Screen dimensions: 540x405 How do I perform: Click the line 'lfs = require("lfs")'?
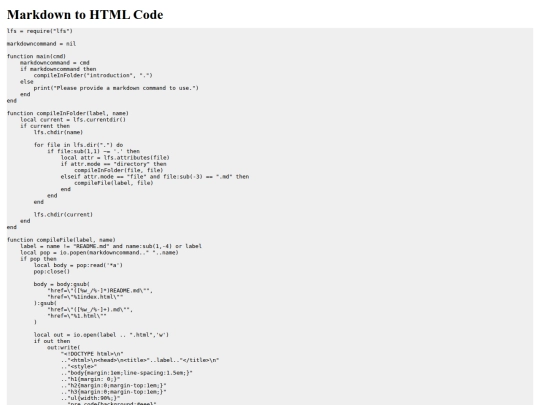[40, 31]
